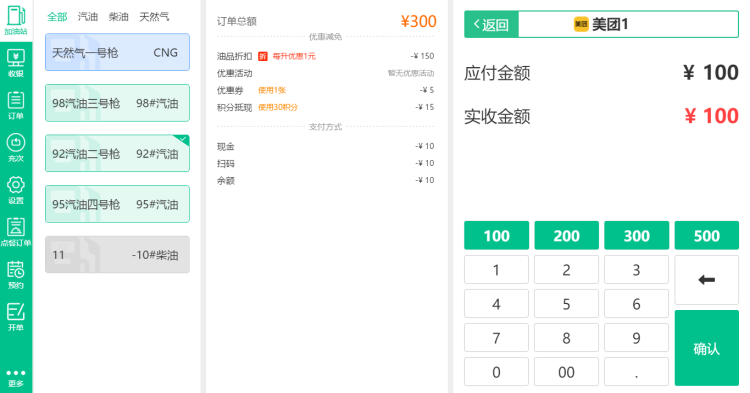Click the 返回 back button
Screen dimensions: 750x393
pos(491,24)
